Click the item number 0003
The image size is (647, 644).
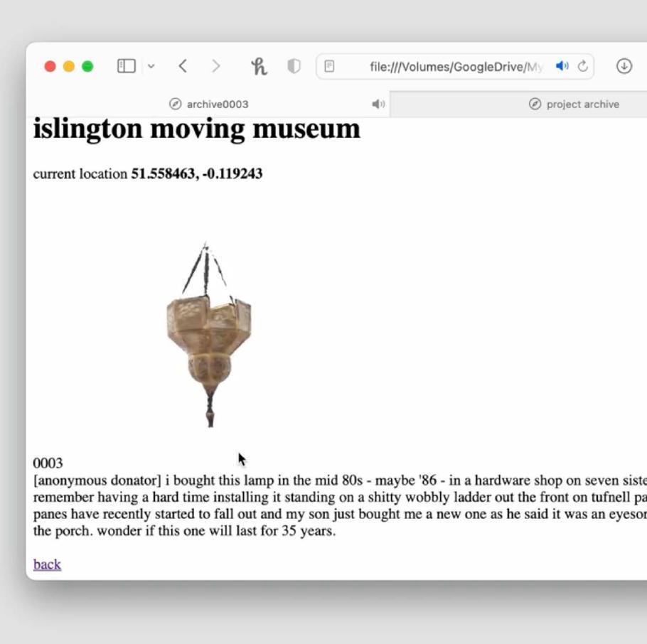(x=48, y=463)
